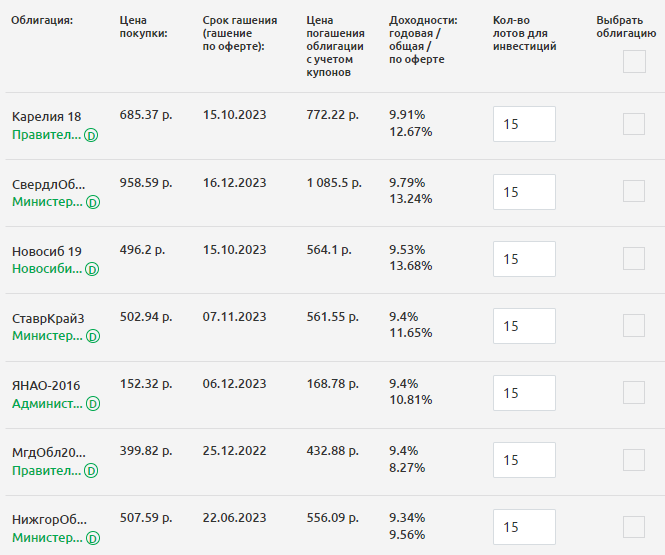Click the lots input for СтаврКрай3 row
This screenshot has width=665, height=555.
pyautogui.click(x=524, y=326)
